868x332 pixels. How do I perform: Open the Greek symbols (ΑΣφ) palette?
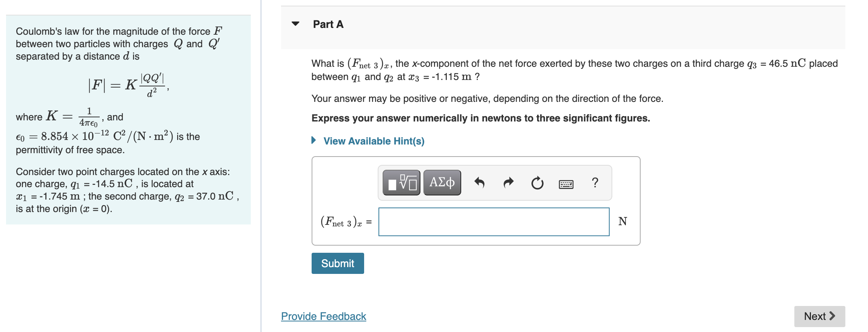(x=442, y=183)
